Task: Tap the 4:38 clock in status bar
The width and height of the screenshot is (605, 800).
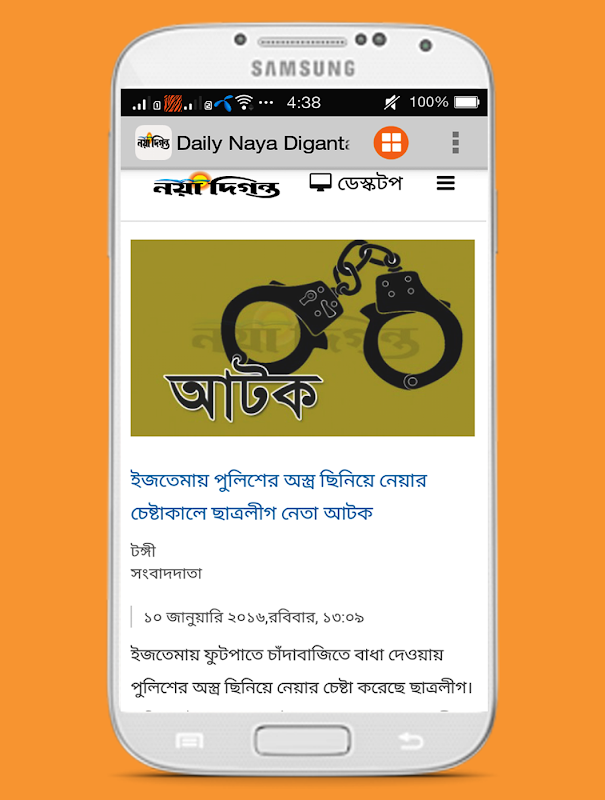Action: tap(304, 103)
